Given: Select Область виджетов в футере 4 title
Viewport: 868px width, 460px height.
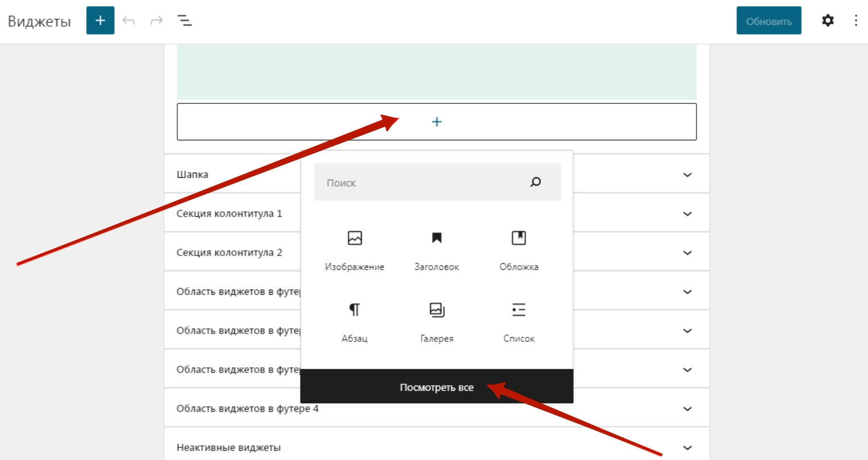Looking at the screenshot, I should (x=247, y=408).
